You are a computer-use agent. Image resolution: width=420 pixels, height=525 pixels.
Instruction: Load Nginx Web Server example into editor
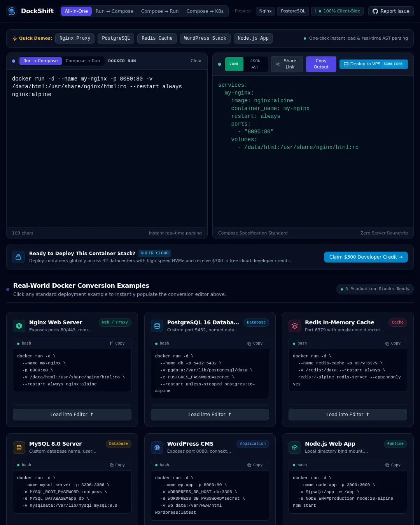point(72,415)
